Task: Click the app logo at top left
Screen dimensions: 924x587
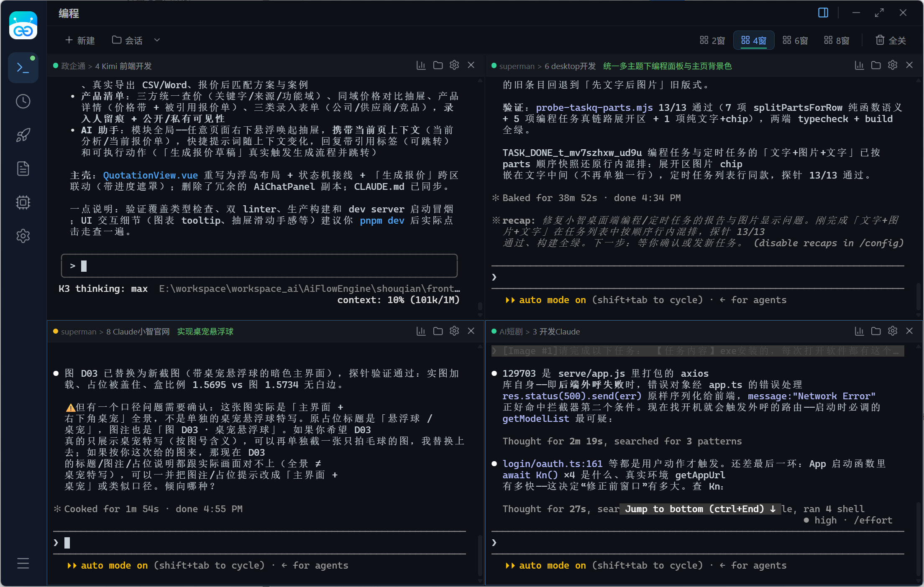Action: click(x=23, y=26)
